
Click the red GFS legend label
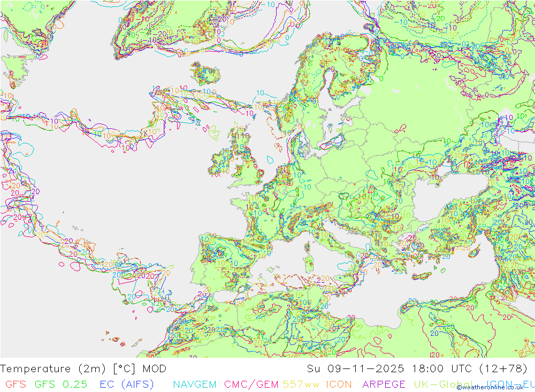[16, 384]
